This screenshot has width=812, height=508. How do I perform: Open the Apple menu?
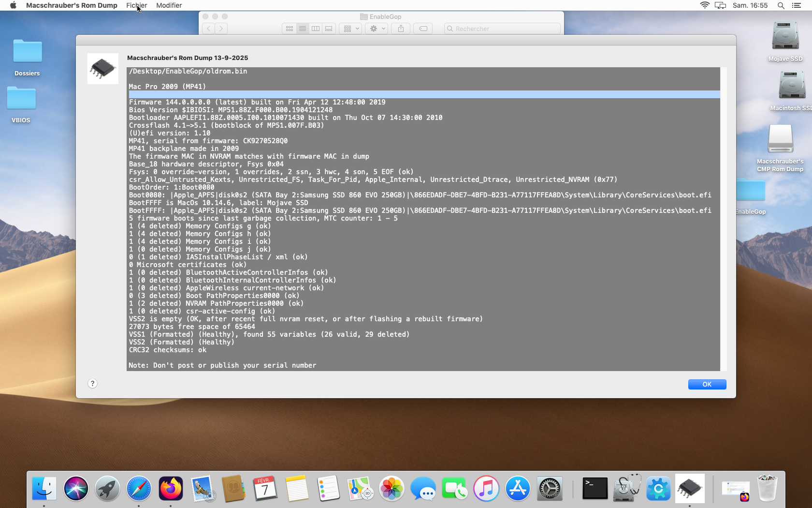(x=13, y=5)
